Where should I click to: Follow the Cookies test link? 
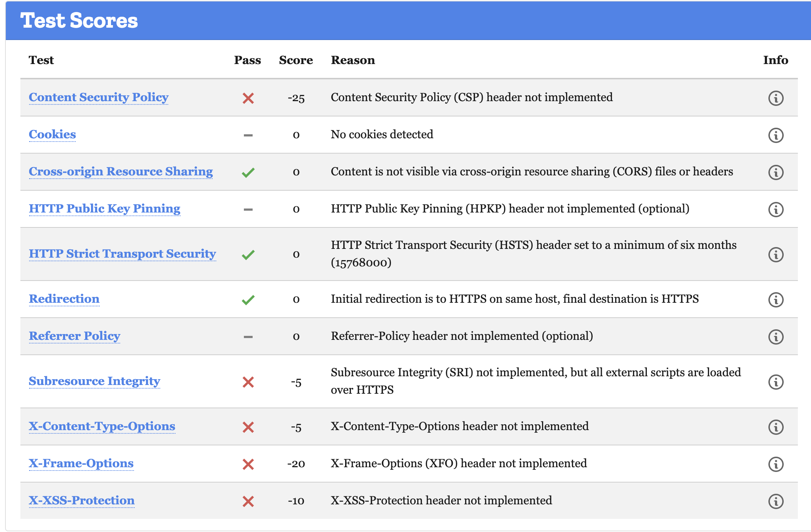click(52, 135)
